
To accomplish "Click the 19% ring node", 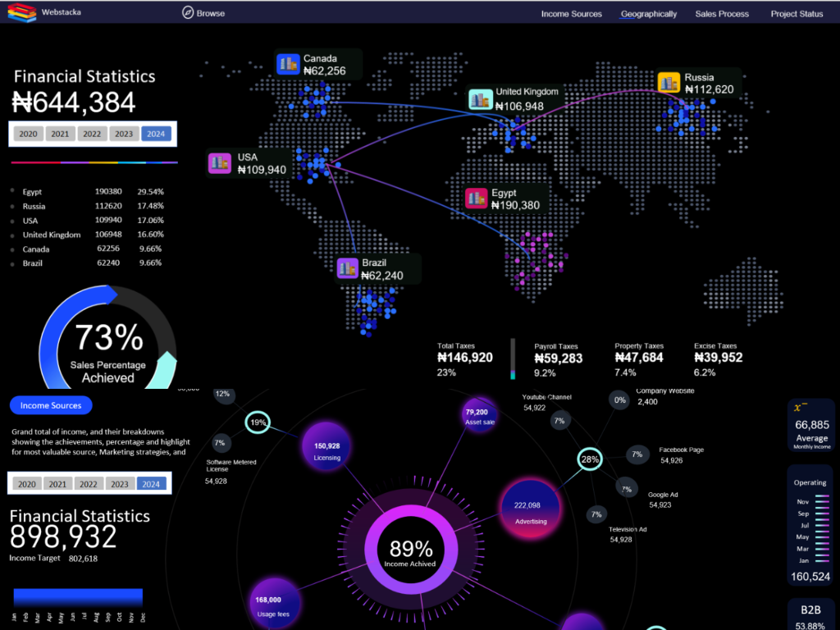I will click(258, 422).
